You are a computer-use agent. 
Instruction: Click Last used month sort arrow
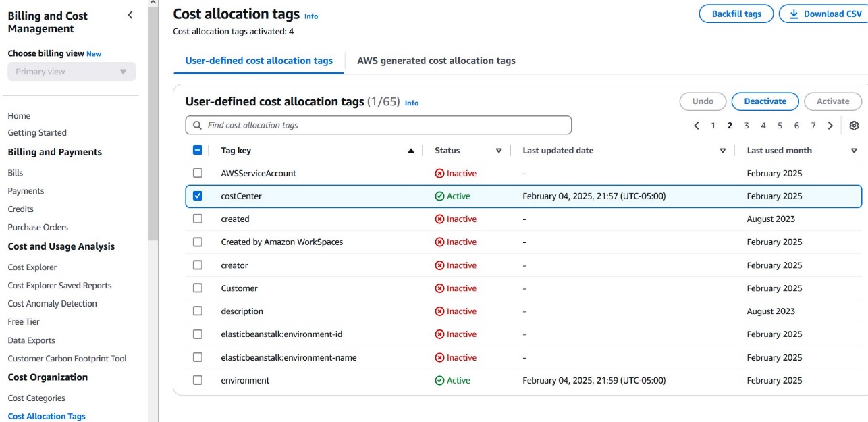tap(854, 151)
